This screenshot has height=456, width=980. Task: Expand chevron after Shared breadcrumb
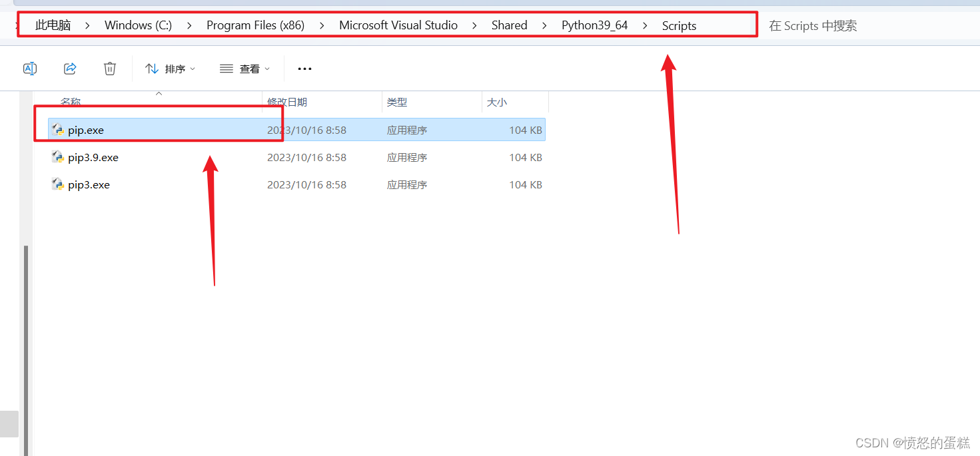point(544,26)
